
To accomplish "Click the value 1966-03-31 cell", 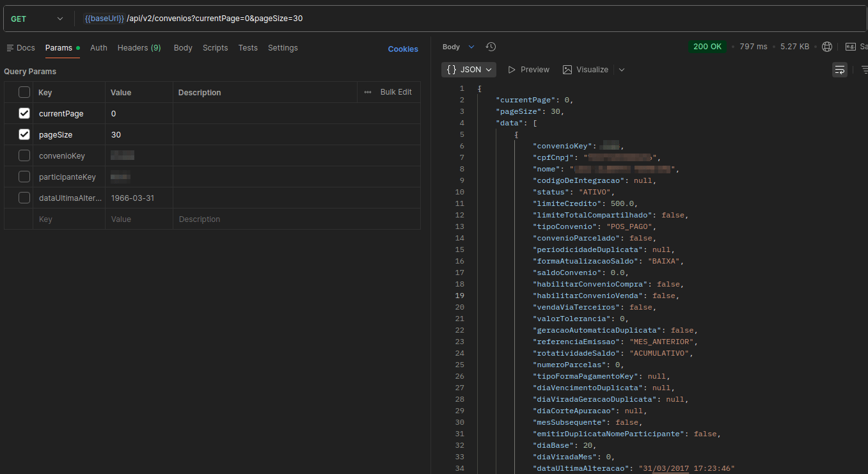I will (139, 198).
